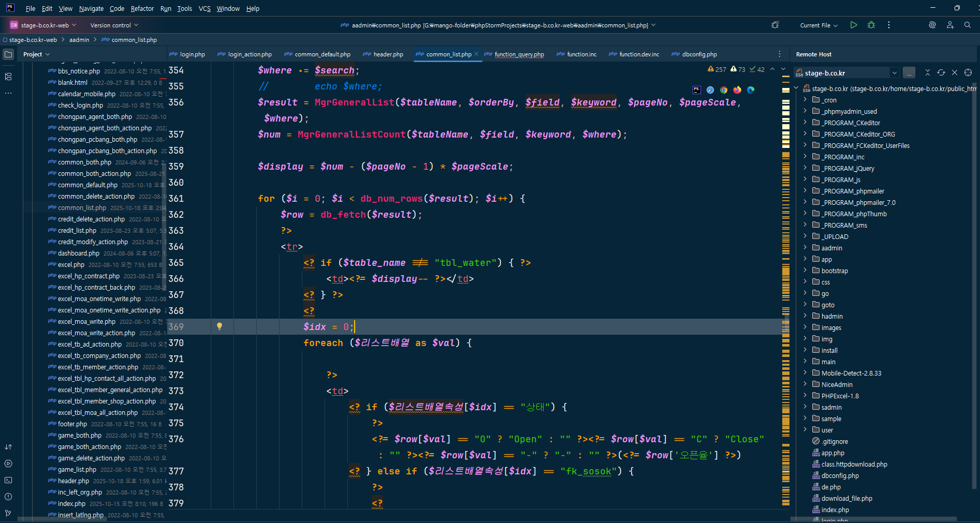Expand the bootstrap folder in Remote Host
This screenshot has width=980, height=523.
pos(805,271)
